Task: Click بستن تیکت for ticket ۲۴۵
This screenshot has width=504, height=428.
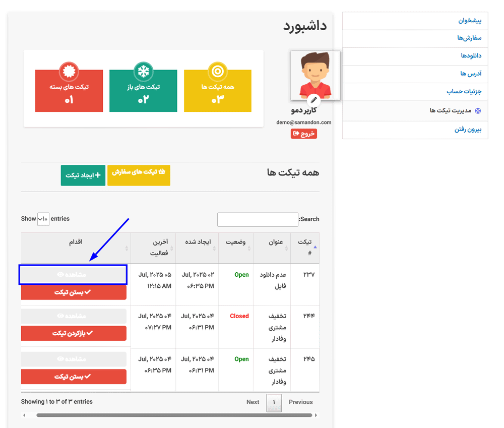Action: 74,376
